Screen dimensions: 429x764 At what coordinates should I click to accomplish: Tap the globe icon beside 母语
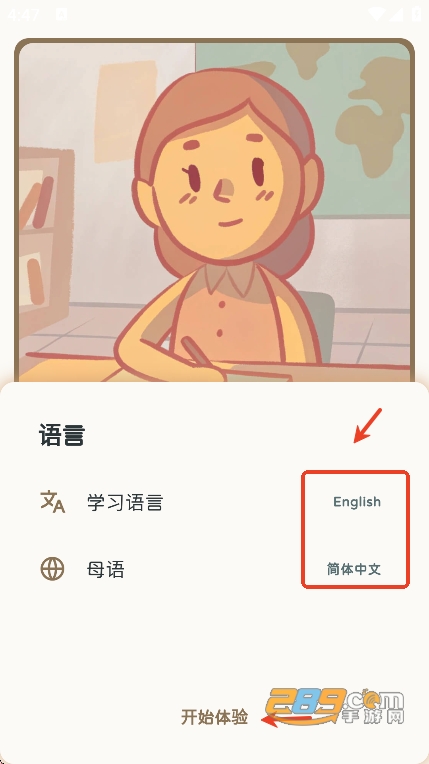coord(52,569)
